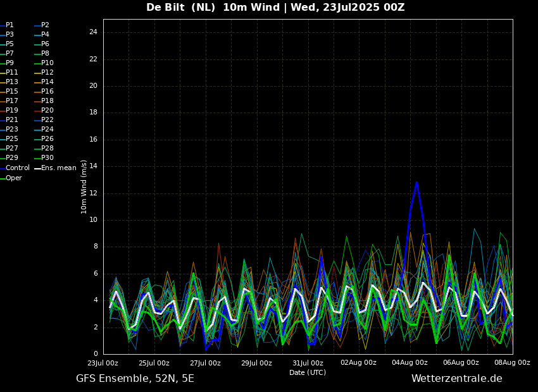
Task: Click the Control legend entry
Action: [17, 168]
